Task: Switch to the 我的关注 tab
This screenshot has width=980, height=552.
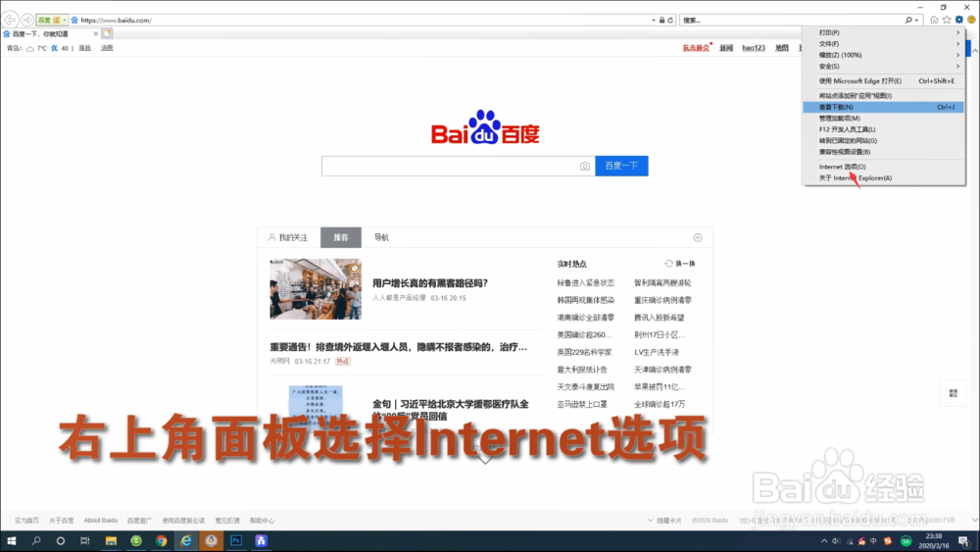Action: (x=288, y=237)
